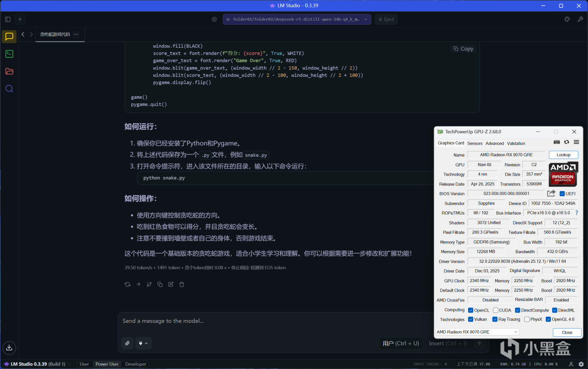Toggle the OpenCL checkbox
Image resolution: width=588 pixels, height=369 pixels.
[x=470, y=310]
